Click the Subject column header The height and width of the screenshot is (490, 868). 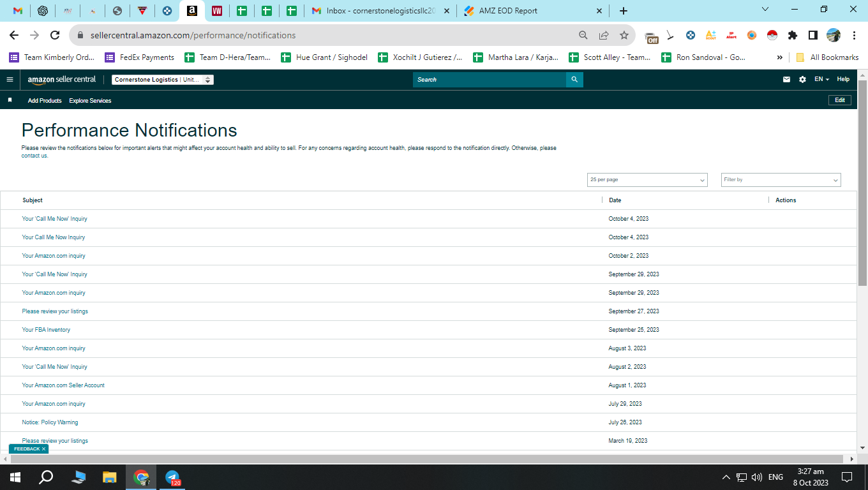[33, 200]
